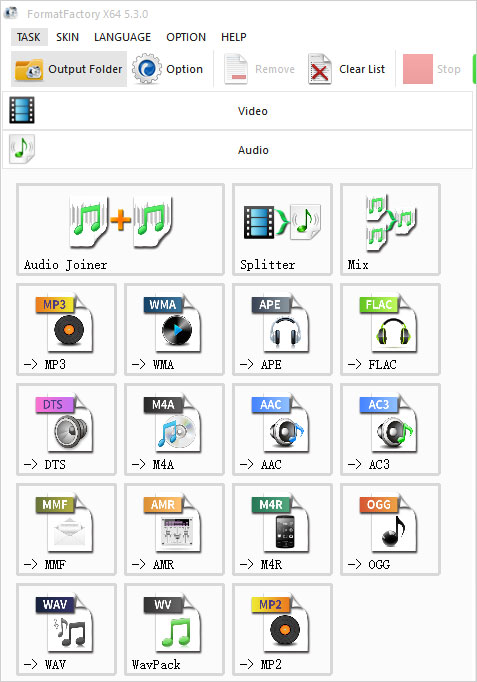Select the FLAC conversion format
The height and width of the screenshot is (682, 477).
click(390, 329)
